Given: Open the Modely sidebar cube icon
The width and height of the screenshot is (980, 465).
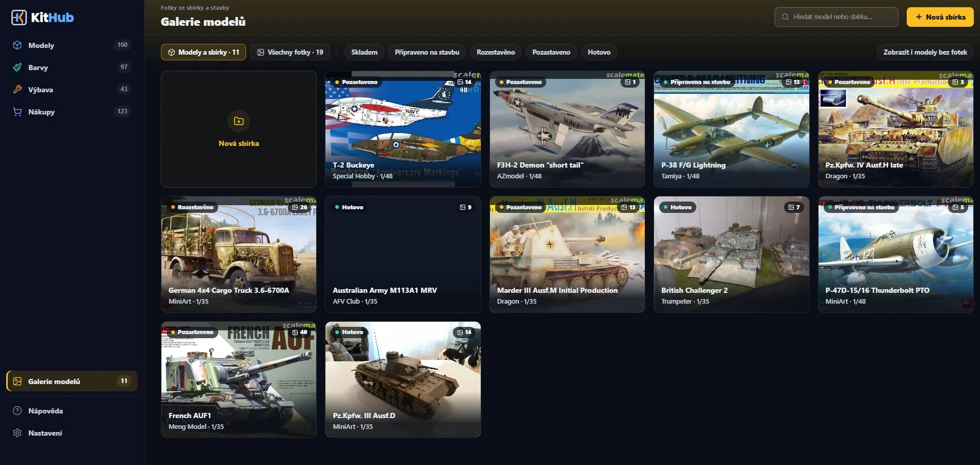Looking at the screenshot, I should [x=18, y=45].
